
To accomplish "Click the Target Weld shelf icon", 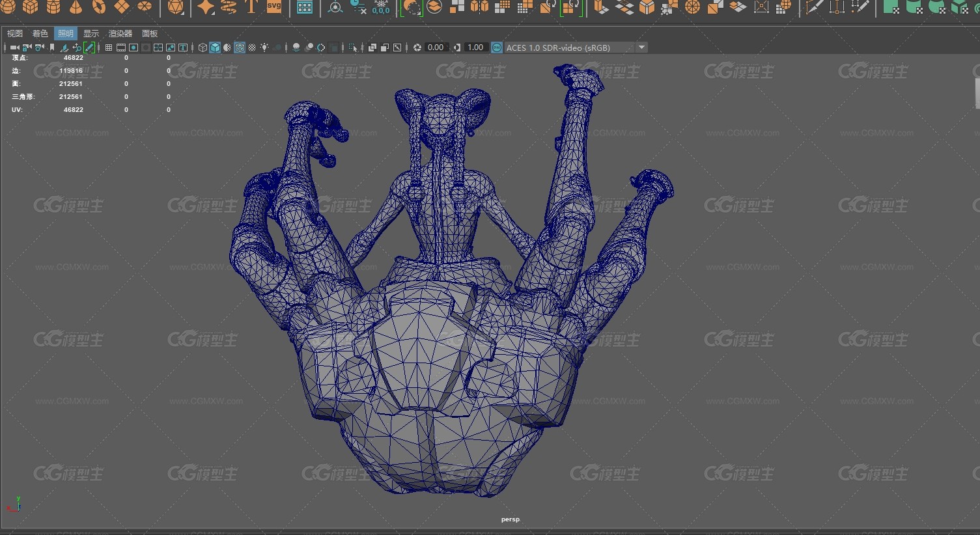I will click(x=837, y=7).
